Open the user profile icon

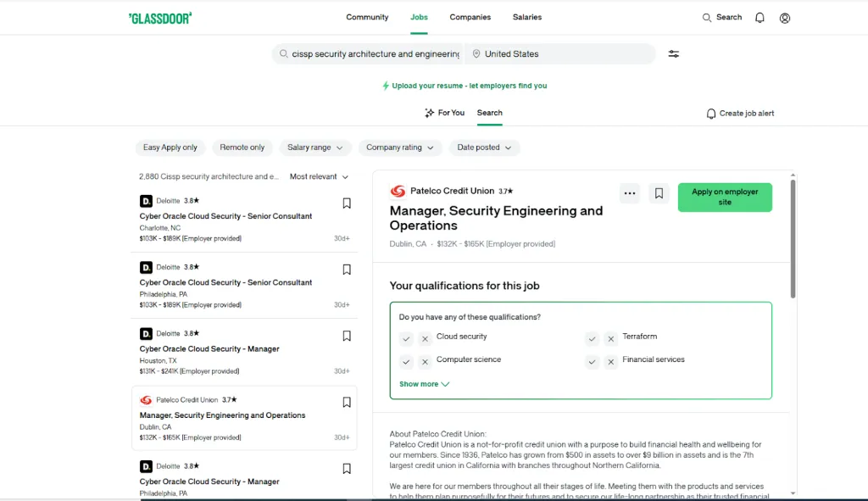coord(785,18)
